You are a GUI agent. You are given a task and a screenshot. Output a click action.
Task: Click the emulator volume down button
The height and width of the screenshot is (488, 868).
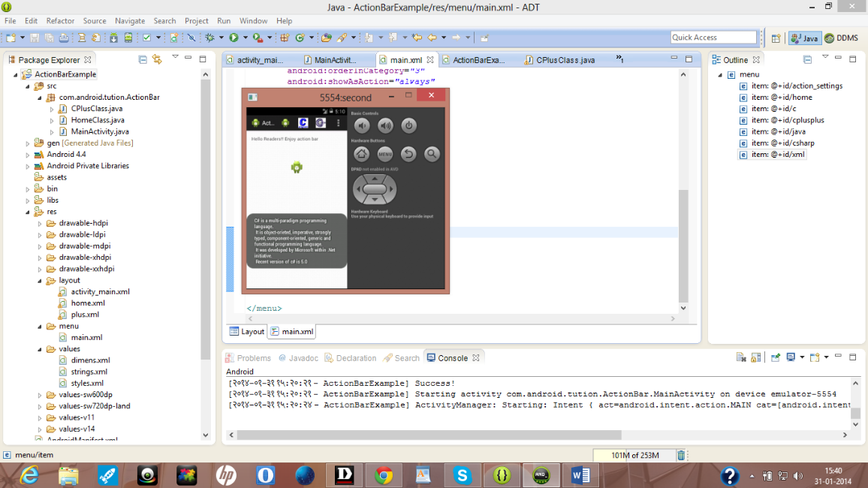(x=361, y=125)
